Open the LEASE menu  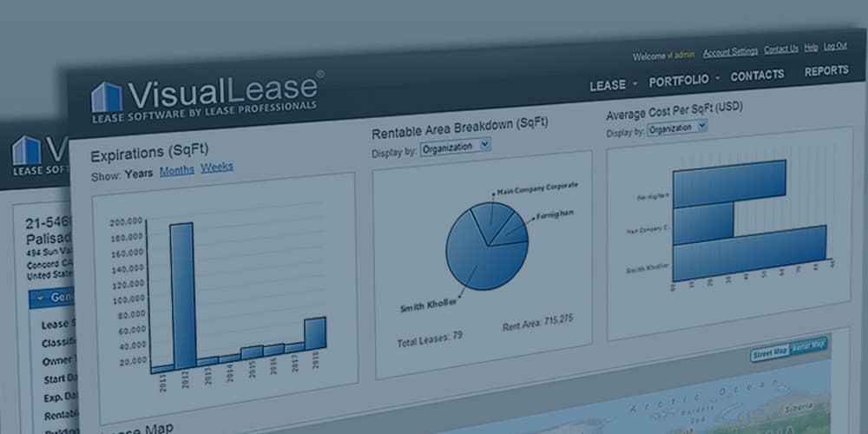[x=608, y=85]
